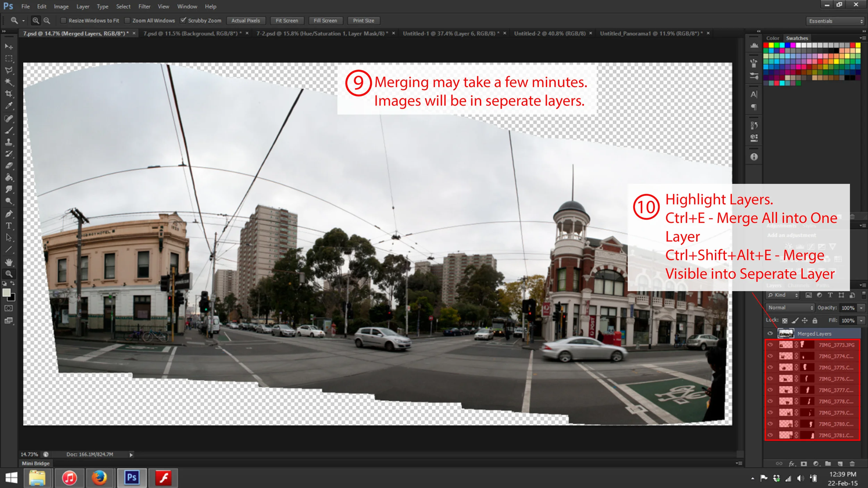Click the Fit Screen button

tap(287, 20)
